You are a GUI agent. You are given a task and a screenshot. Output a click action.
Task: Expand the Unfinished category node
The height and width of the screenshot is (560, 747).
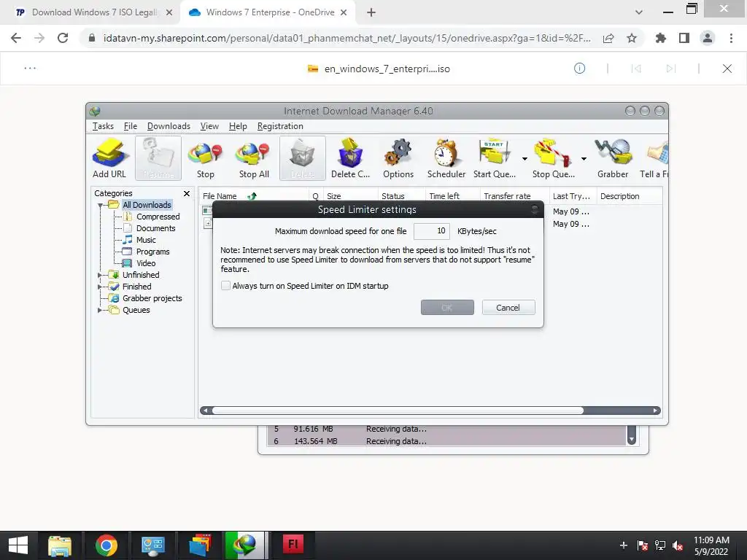[x=100, y=275]
